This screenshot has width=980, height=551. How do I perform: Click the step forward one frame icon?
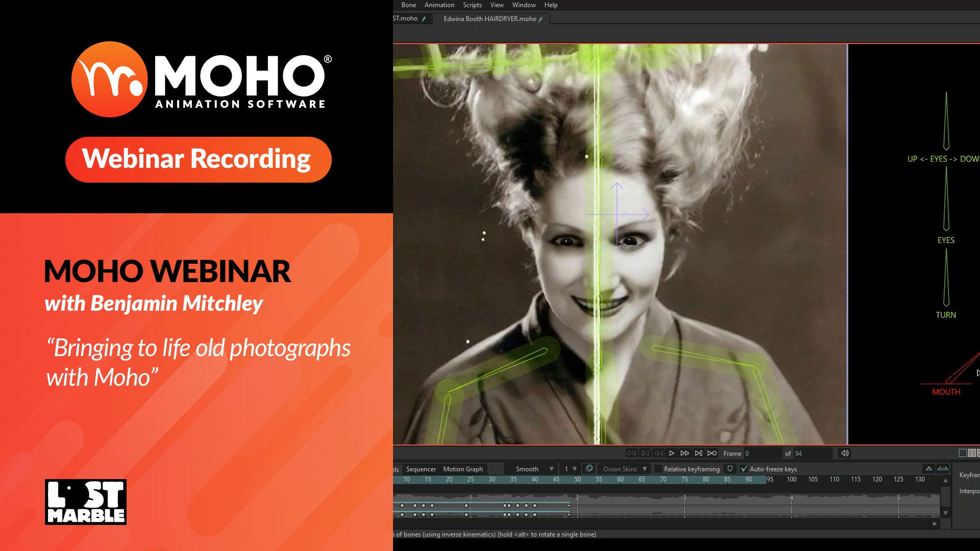685,453
